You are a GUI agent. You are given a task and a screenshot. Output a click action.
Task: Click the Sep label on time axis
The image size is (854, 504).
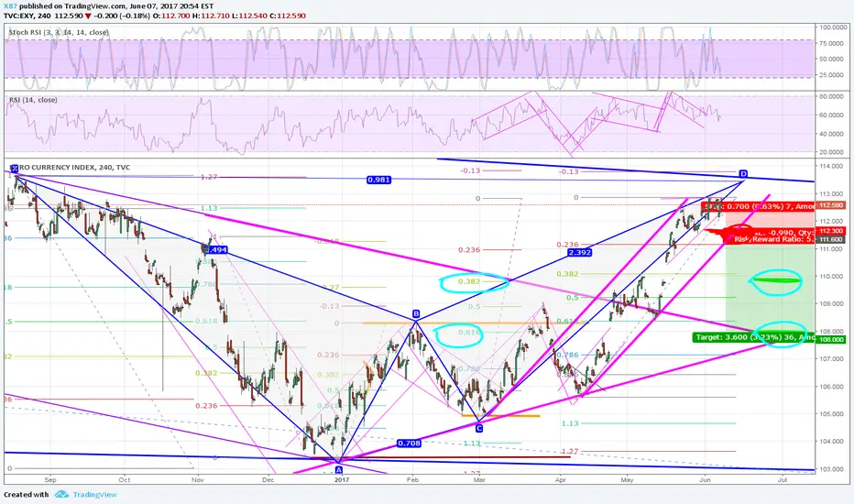point(50,480)
